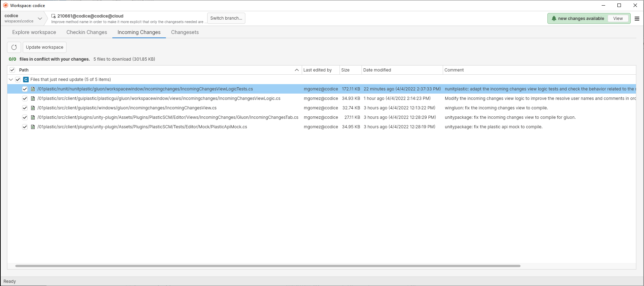Screen dimensions: 644x286
Task: Click file icon of IncomingChangesViewLogicTests.cs
Action: tap(33, 89)
